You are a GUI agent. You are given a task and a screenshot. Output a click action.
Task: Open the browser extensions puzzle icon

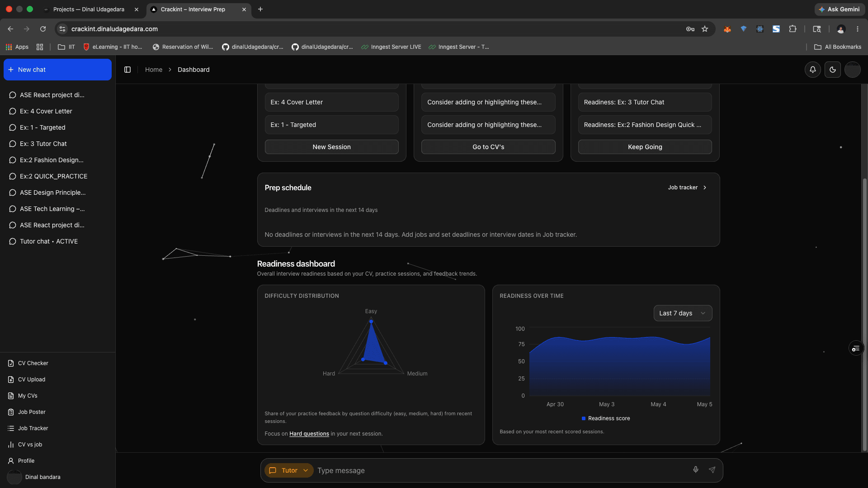click(x=793, y=29)
